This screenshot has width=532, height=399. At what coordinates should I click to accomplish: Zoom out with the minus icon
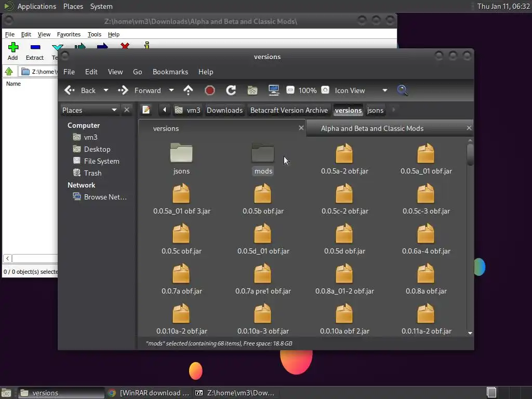pos(290,90)
